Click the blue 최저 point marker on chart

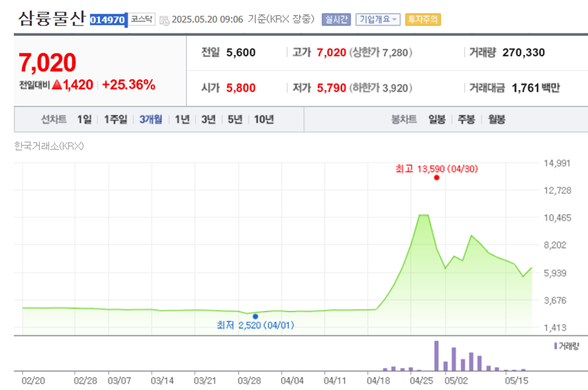[255, 316]
